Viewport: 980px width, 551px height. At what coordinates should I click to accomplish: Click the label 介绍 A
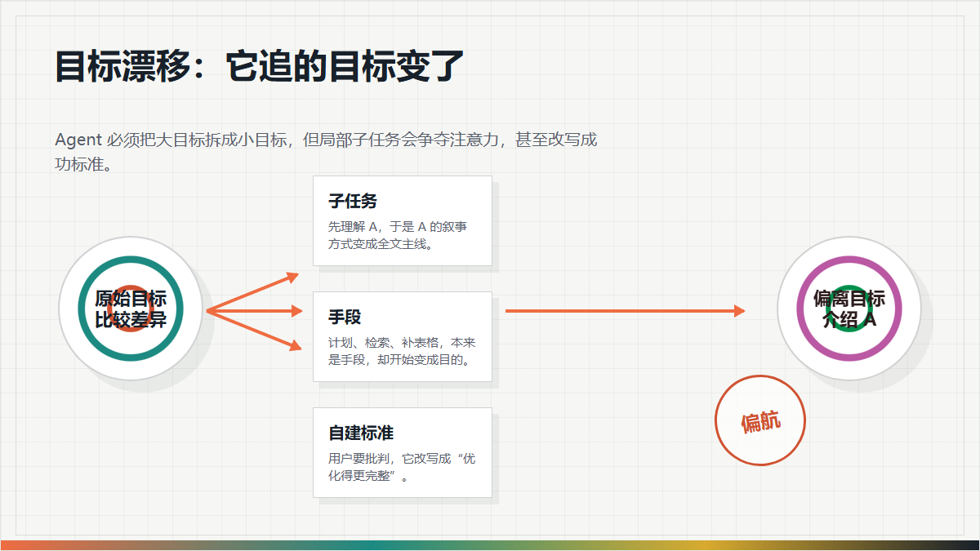849,319
